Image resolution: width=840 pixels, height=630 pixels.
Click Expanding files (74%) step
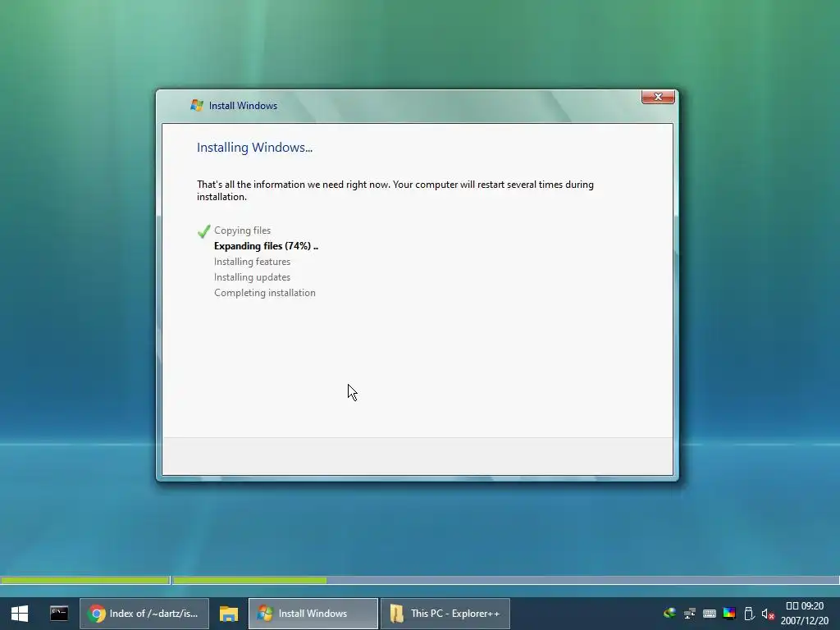point(266,246)
